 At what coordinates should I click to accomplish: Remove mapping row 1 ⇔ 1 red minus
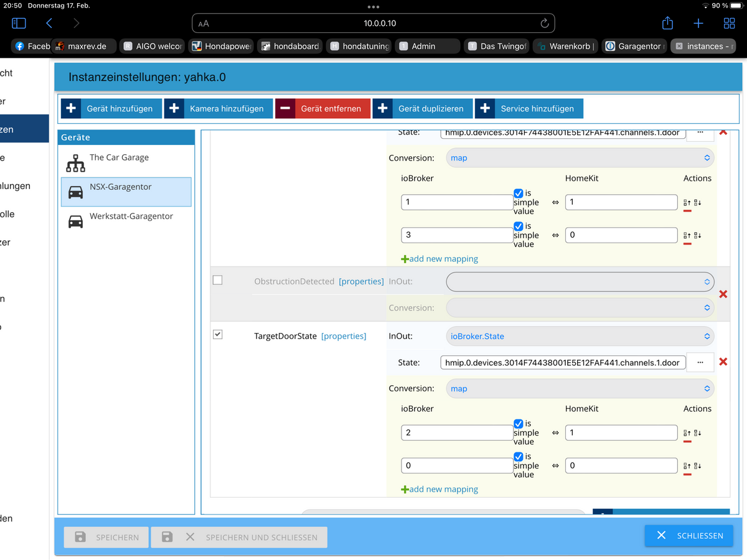pos(687,211)
